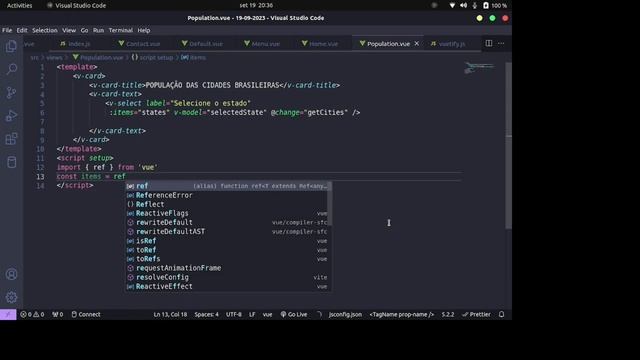Choose 'rewriteDefault' suggestion
Viewport: 640px width, 360px height.
point(228,222)
